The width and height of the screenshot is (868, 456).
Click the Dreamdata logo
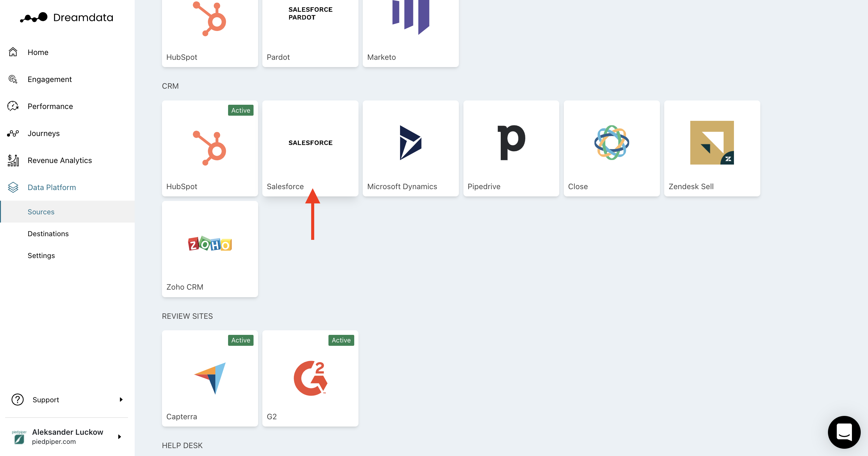(x=66, y=17)
